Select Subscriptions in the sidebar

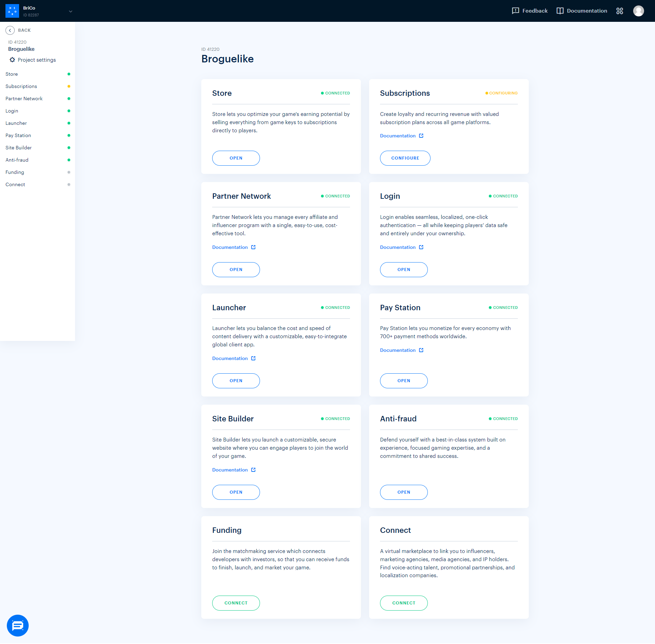coord(38,86)
